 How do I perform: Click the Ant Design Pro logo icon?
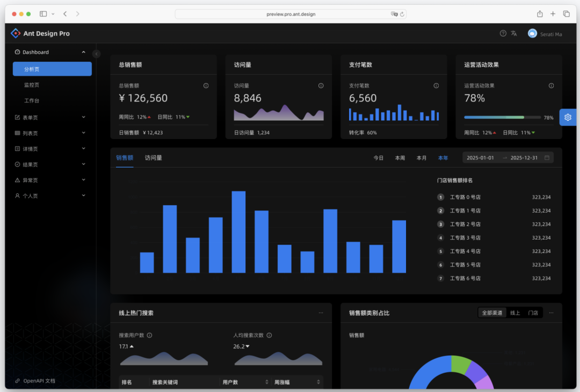click(x=16, y=33)
